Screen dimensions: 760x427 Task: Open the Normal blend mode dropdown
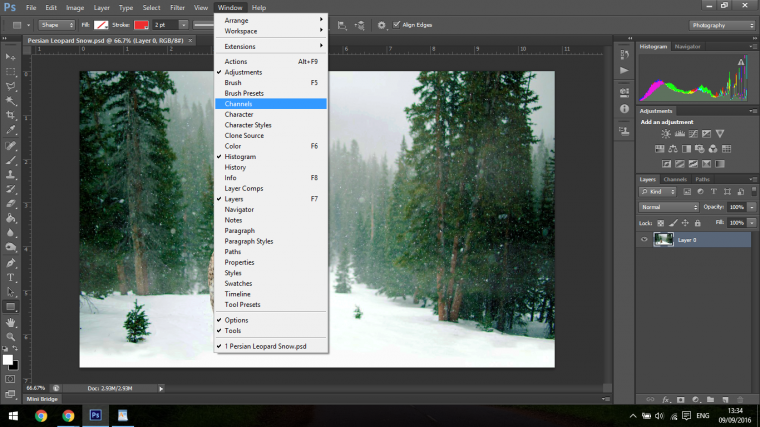(668, 207)
